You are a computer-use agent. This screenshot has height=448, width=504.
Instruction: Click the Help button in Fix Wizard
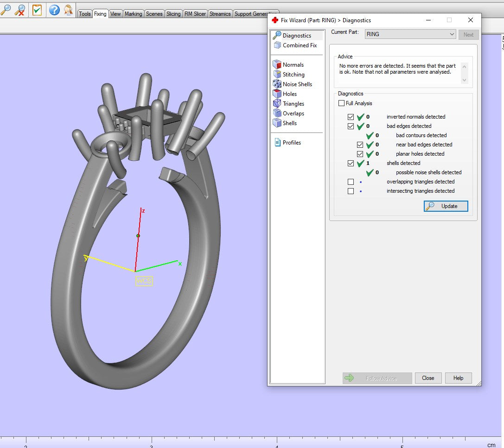coord(458,378)
